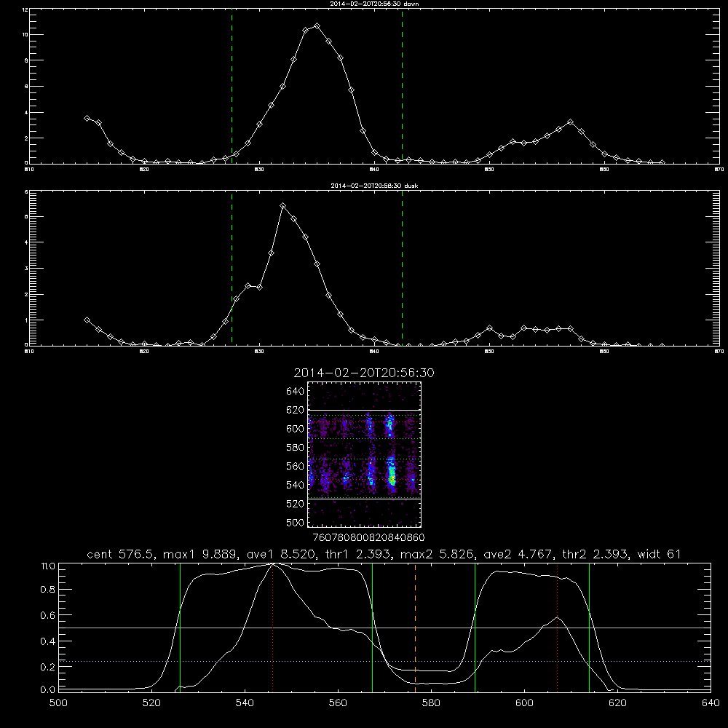Click the brightest yellow-green spot in the heatmap
Image resolution: width=728 pixels, height=728 pixels.
click(392, 478)
